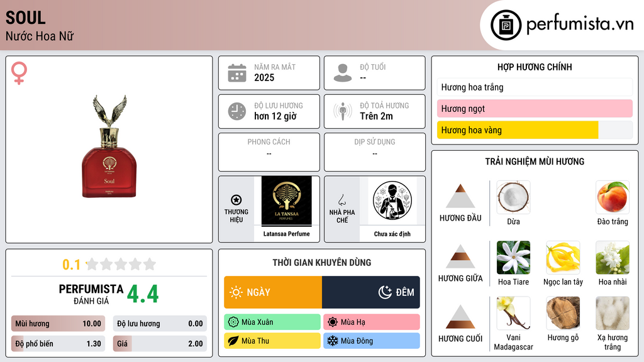Click the Ngày daytime bar
Viewport: 644px width, 362px height.
pos(273,292)
